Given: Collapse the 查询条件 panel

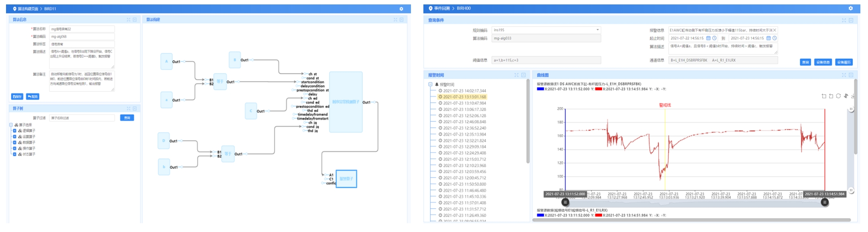Looking at the screenshot, I should (851, 20).
